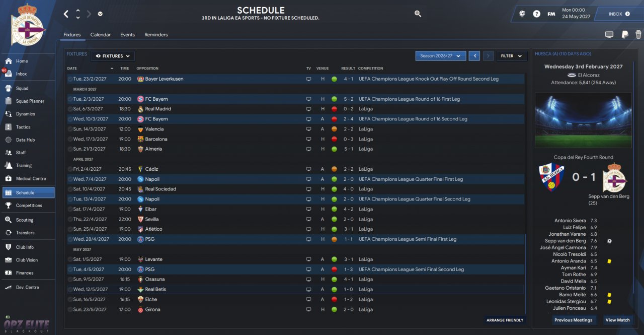
Task: Tick the checkbox on the Almería row
Action: pyautogui.click(x=70, y=149)
